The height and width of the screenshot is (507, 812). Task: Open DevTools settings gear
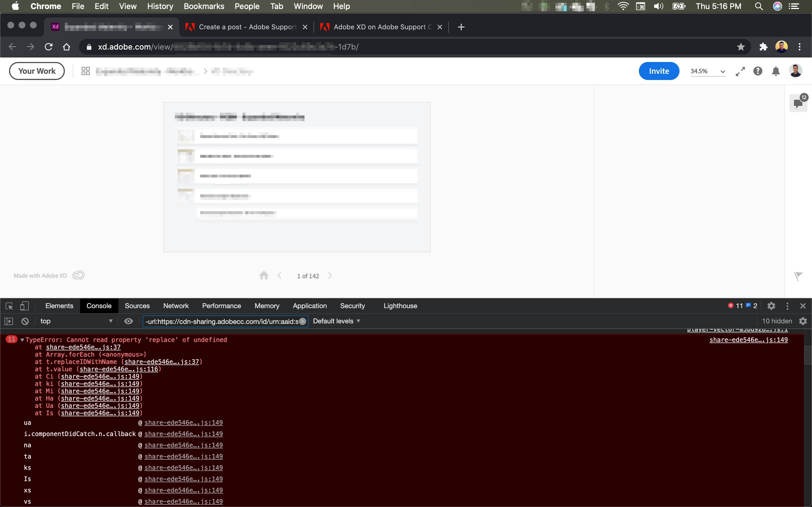pos(771,306)
